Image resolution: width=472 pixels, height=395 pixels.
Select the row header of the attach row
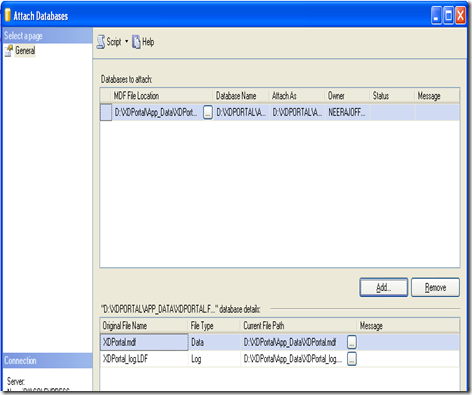[x=106, y=112]
